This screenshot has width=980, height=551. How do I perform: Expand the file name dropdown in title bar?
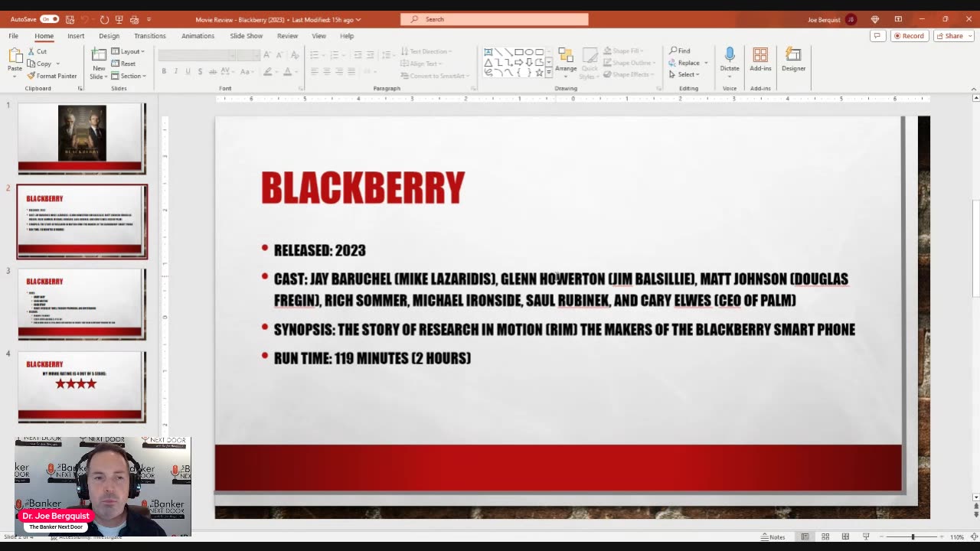point(358,19)
